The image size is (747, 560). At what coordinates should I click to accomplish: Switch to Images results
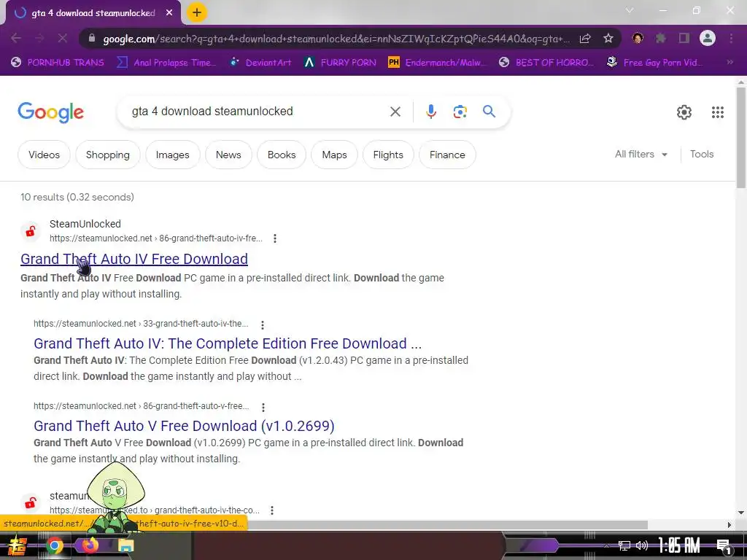click(172, 155)
